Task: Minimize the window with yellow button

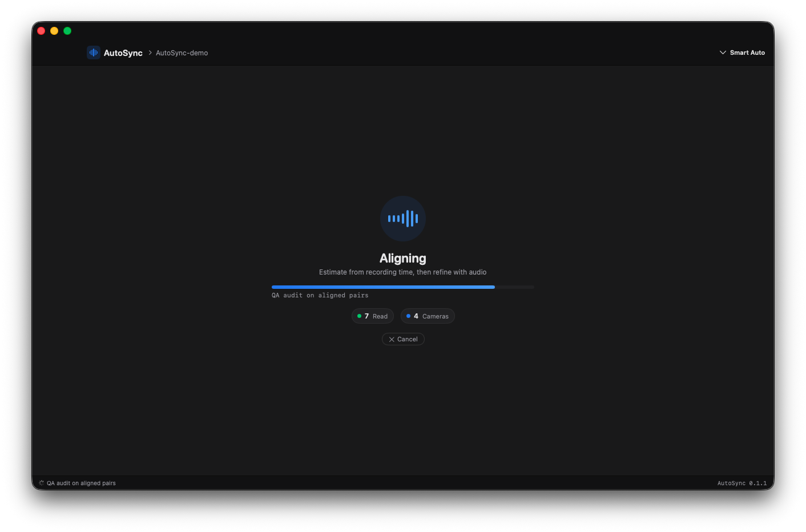Action: pos(54,31)
